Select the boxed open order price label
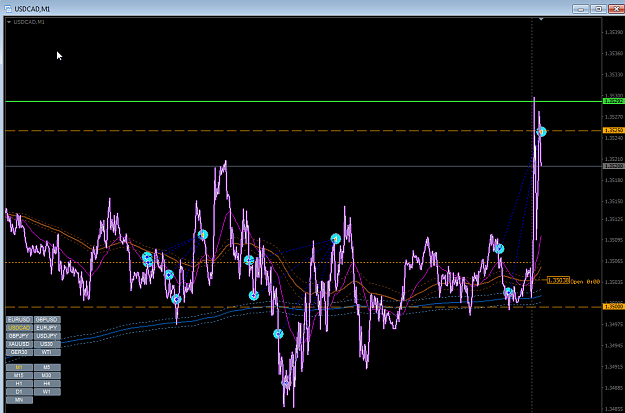 click(558, 281)
